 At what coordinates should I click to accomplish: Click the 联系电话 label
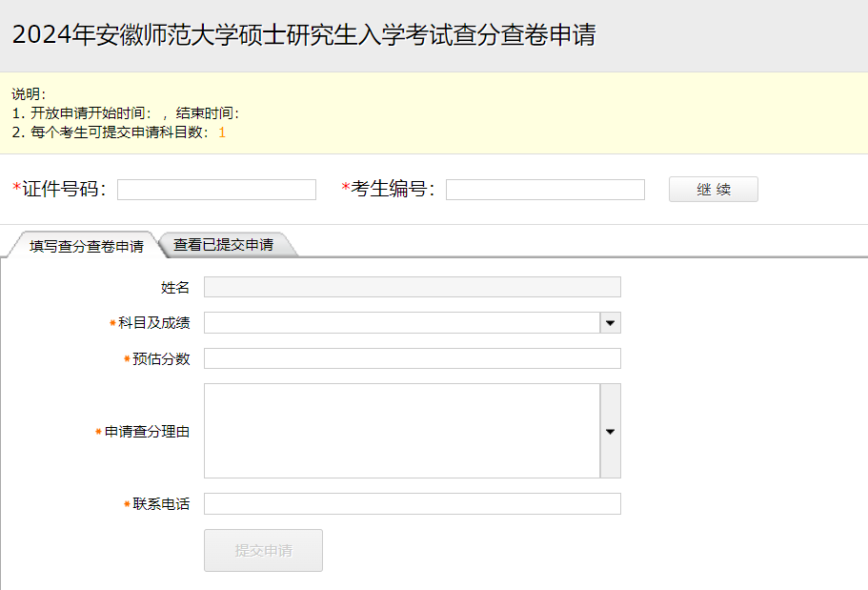pos(161,504)
